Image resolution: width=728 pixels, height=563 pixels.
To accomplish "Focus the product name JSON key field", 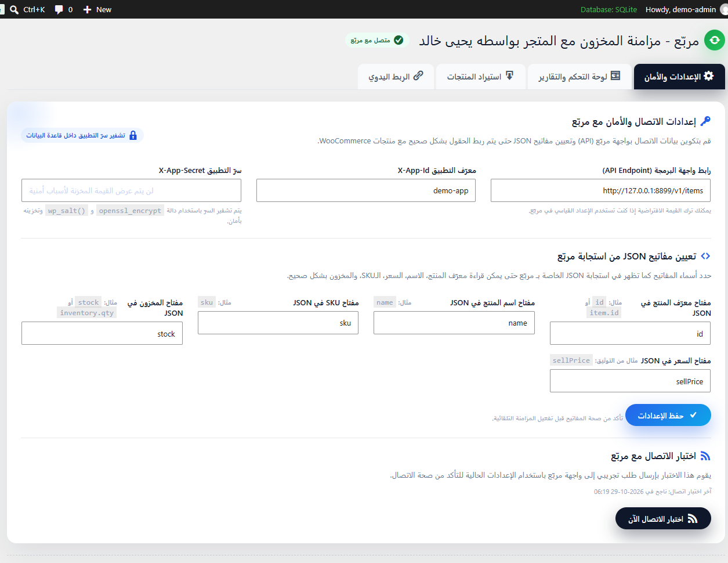I will pos(454,323).
